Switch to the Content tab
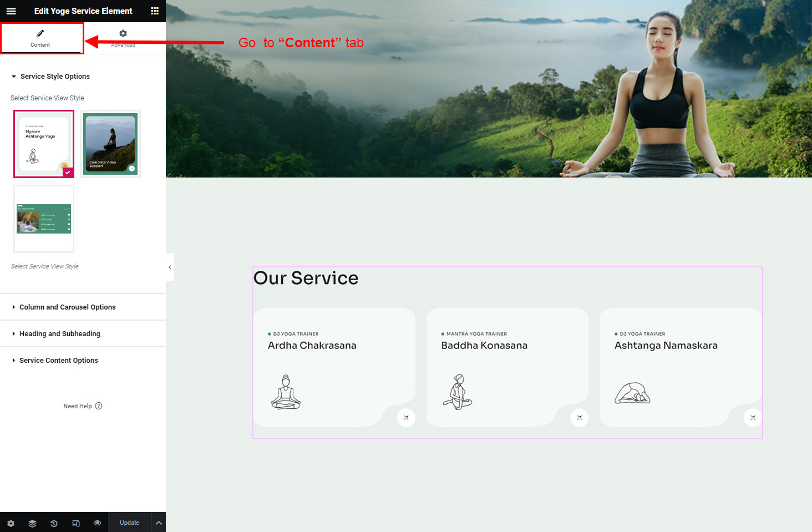The image size is (812, 532). [40, 38]
